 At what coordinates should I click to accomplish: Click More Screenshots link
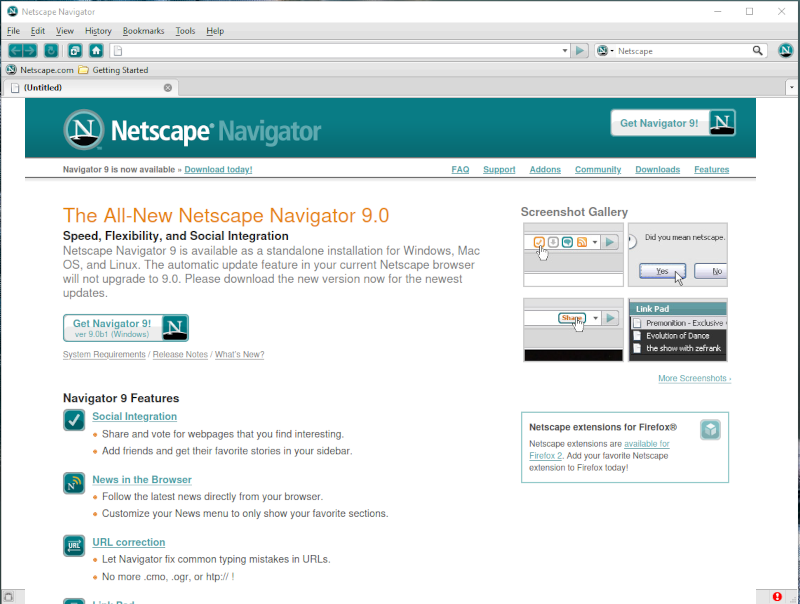point(694,378)
